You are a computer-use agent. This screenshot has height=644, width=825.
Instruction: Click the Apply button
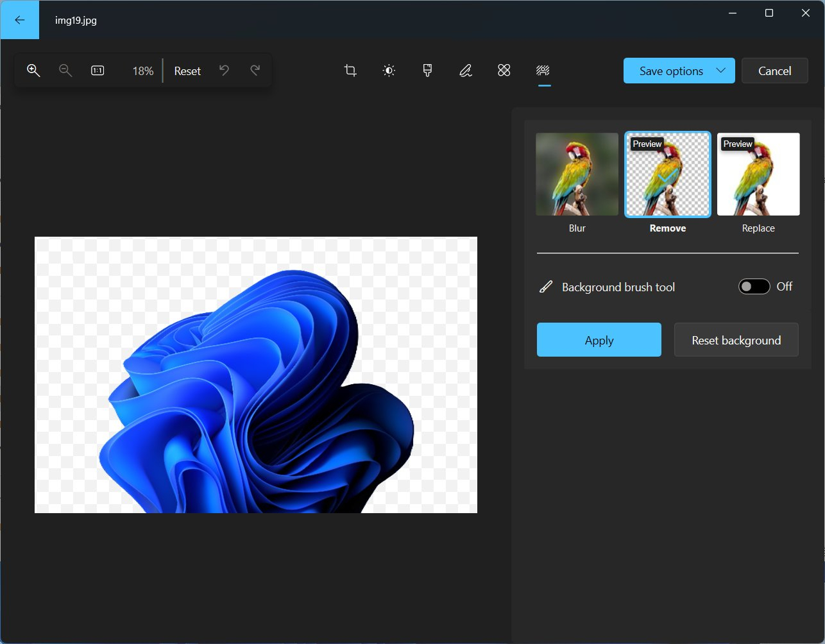click(599, 340)
